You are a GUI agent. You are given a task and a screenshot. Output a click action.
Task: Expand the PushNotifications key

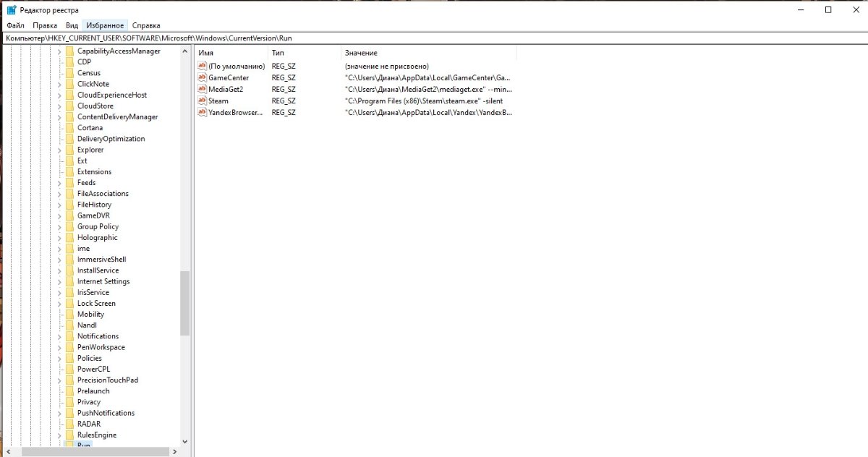(59, 413)
